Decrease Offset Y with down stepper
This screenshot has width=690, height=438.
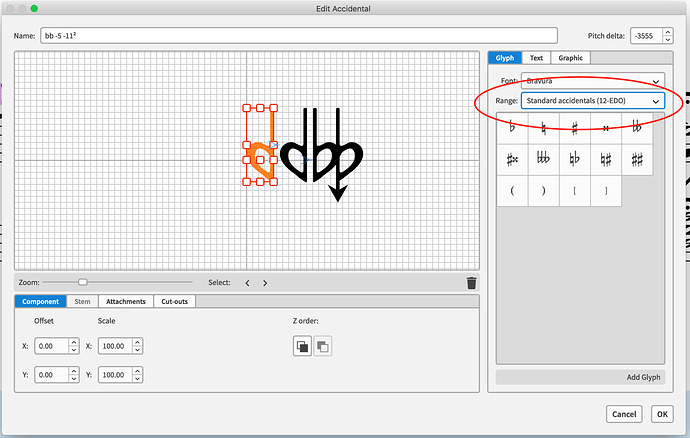pos(74,379)
